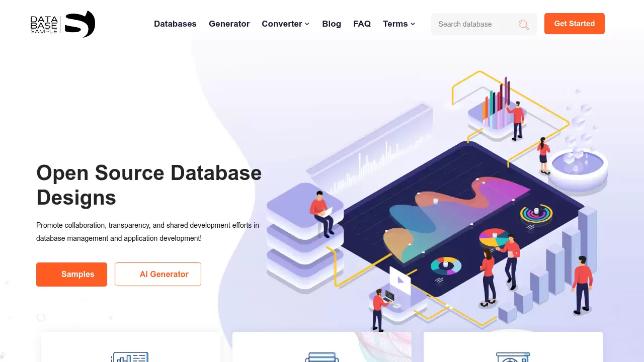Visit the FAQ page
The image size is (644, 362).
tap(362, 24)
